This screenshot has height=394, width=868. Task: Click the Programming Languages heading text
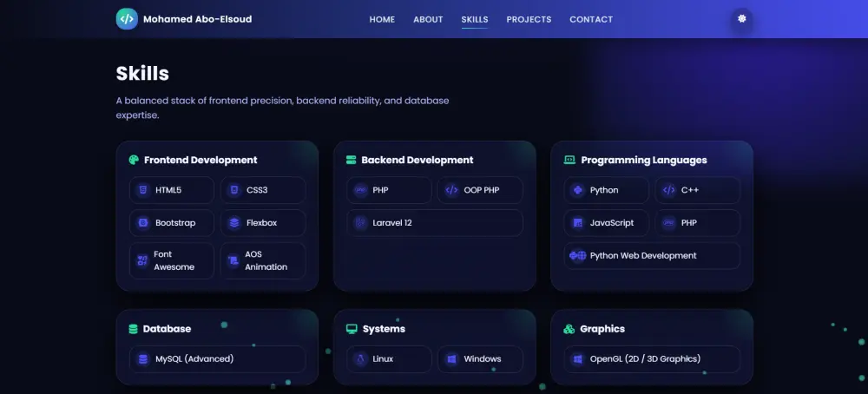click(644, 160)
